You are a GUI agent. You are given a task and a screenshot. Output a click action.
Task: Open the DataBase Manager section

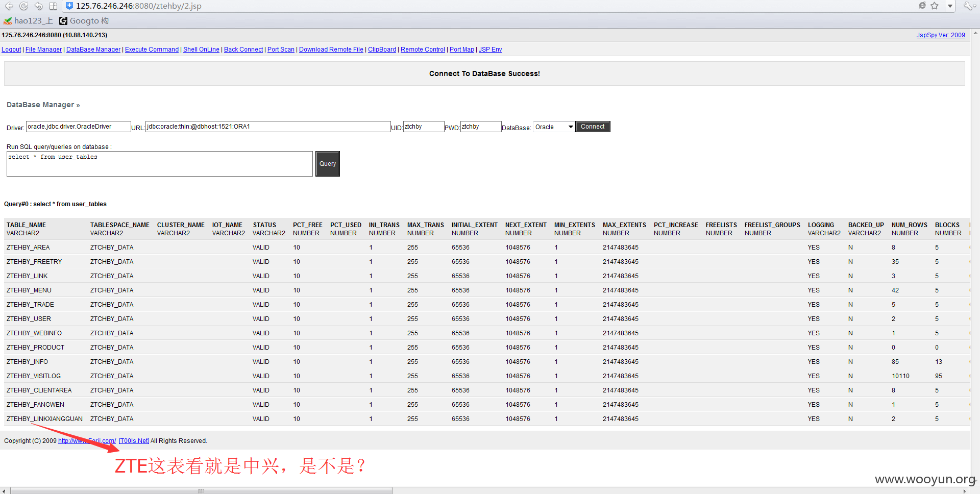93,50
